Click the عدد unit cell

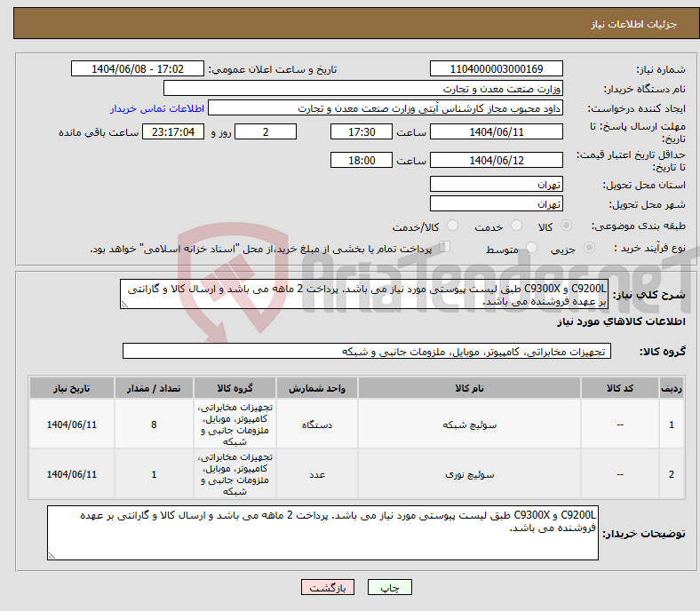pyautogui.click(x=317, y=473)
